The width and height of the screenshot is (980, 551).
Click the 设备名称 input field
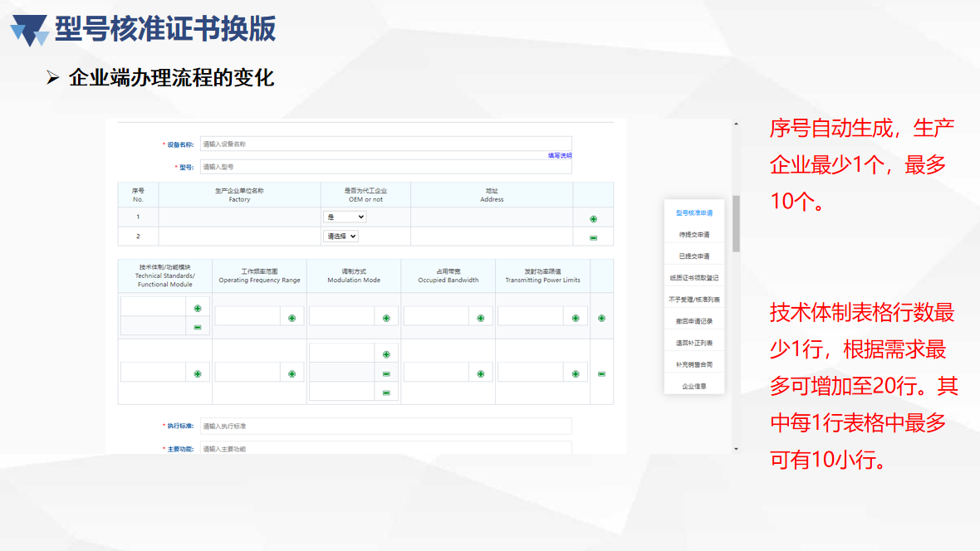pos(385,144)
